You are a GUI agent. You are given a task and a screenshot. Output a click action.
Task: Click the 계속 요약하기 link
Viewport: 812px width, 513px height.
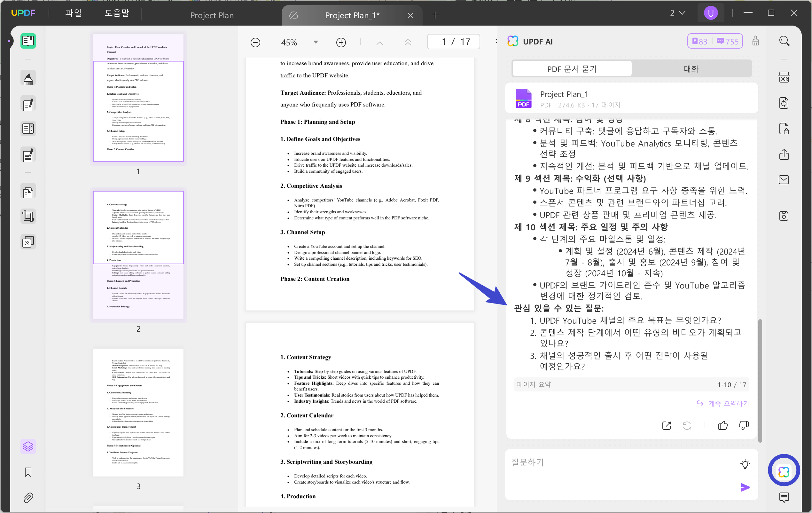pos(728,403)
